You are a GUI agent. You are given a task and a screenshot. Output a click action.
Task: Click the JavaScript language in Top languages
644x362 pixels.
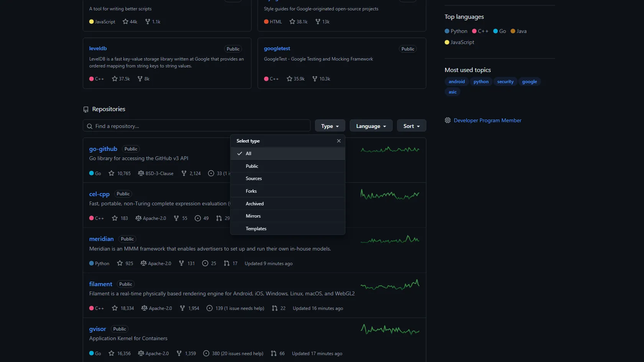click(460, 42)
